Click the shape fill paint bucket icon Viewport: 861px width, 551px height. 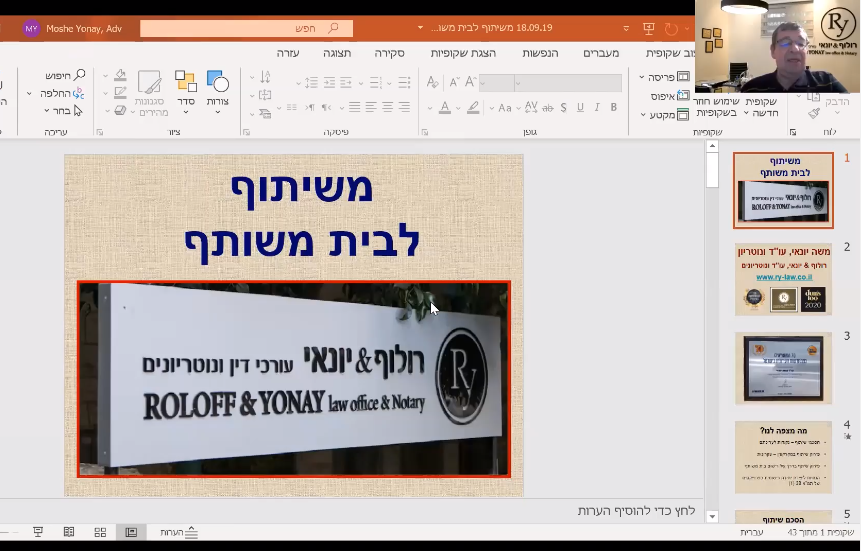120,75
